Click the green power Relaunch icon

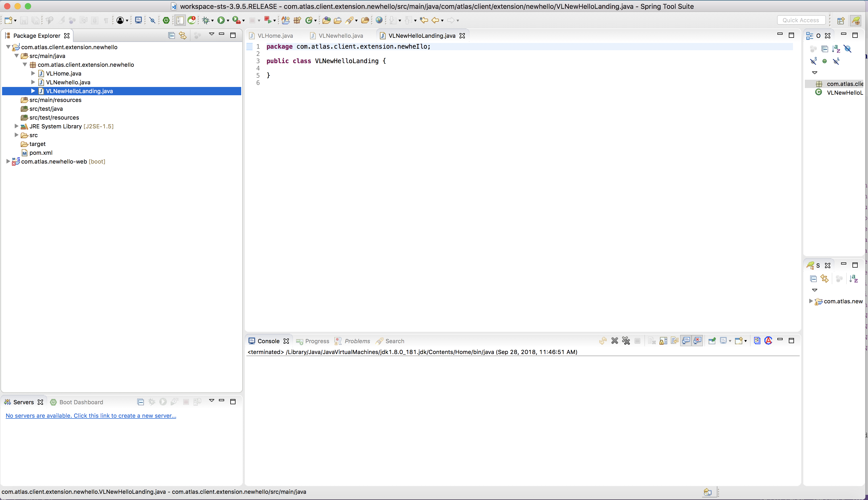166,20
